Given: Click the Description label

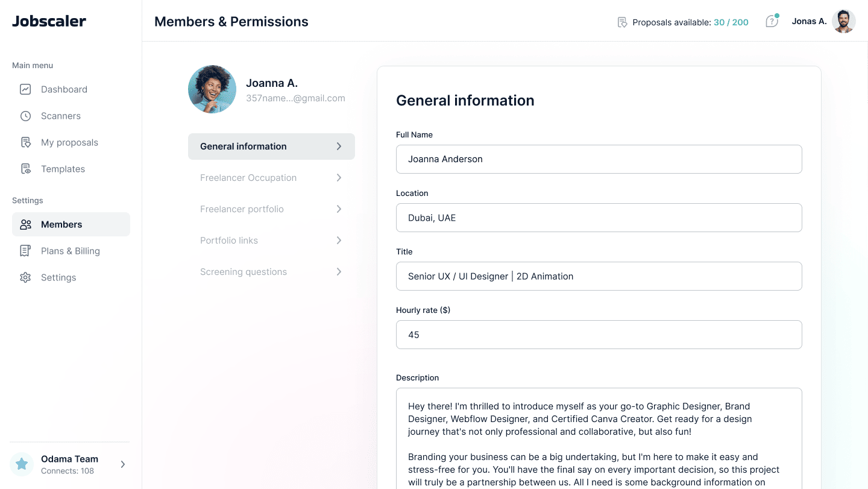Looking at the screenshot, I should (417, 377).
